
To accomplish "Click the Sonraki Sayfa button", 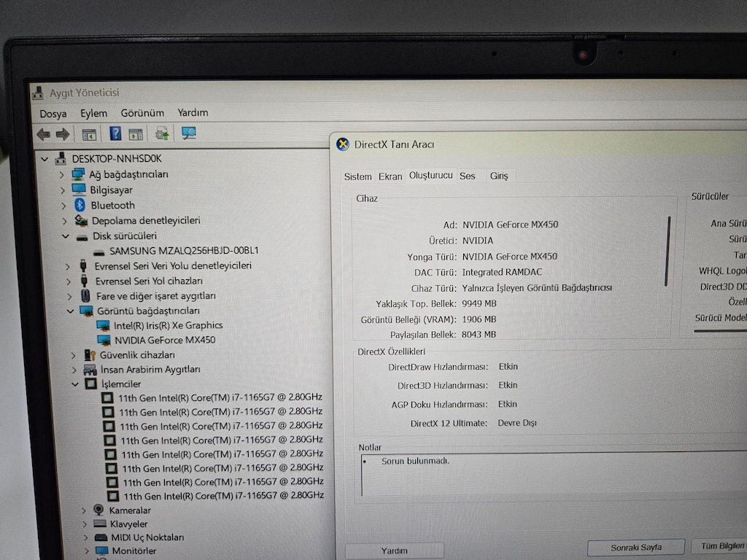I will point(636,548).
